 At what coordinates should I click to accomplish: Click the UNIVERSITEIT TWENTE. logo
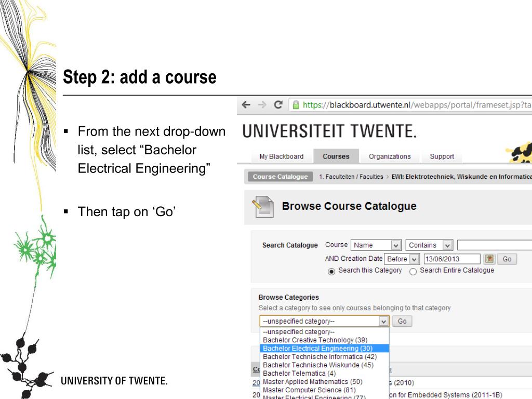click(329, 131)
